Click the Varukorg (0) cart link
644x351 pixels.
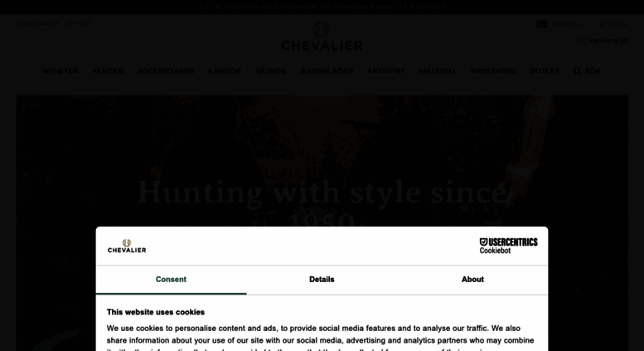coord(608,41)
